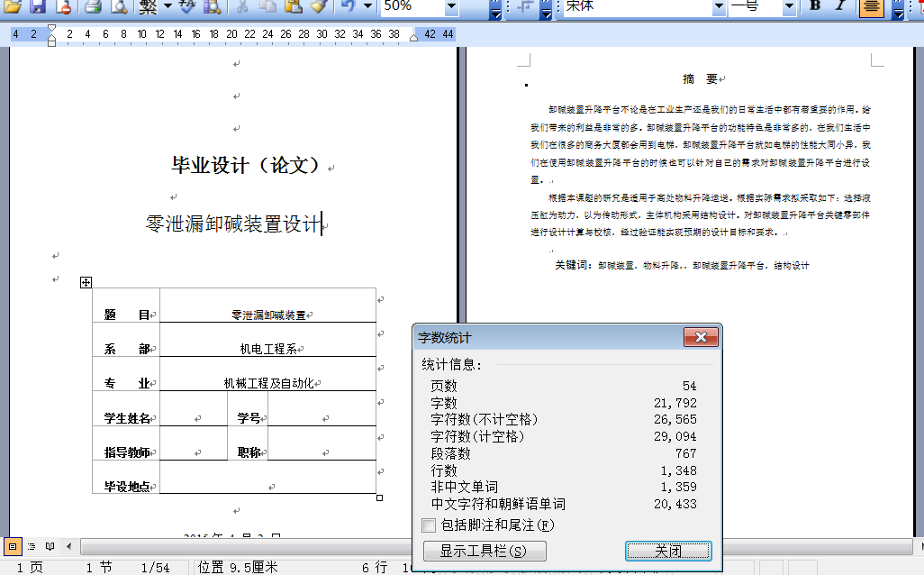Switch to Print Layout view icon
Viewport: 924px width, 575px height.
[x=13, y=547]
